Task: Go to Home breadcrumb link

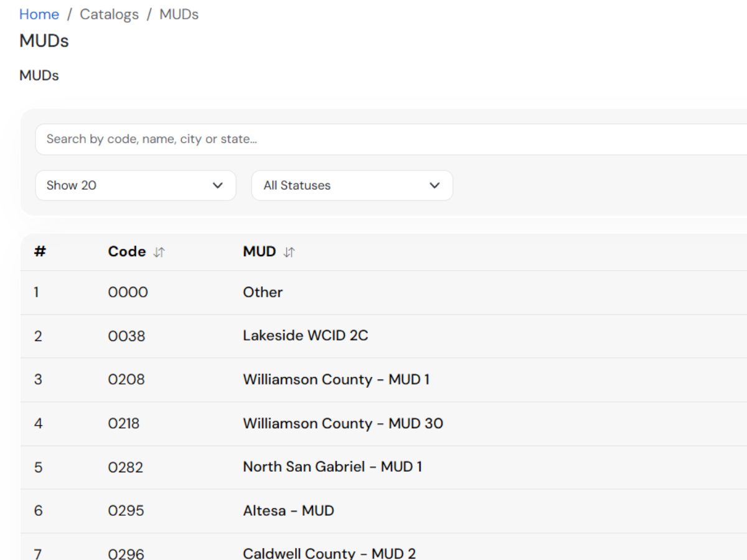Action: click(39, 14)
